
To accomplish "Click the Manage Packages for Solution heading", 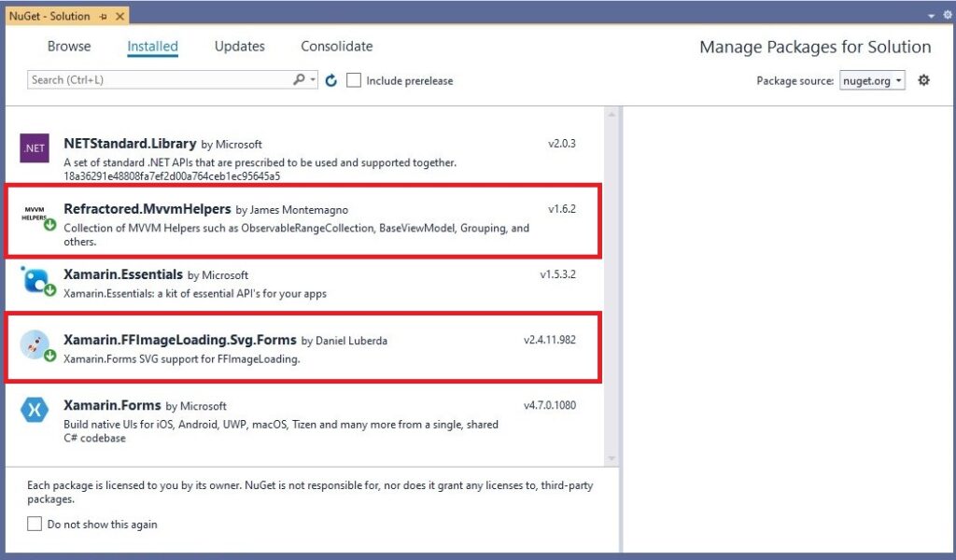I will (x=815, y=47).
